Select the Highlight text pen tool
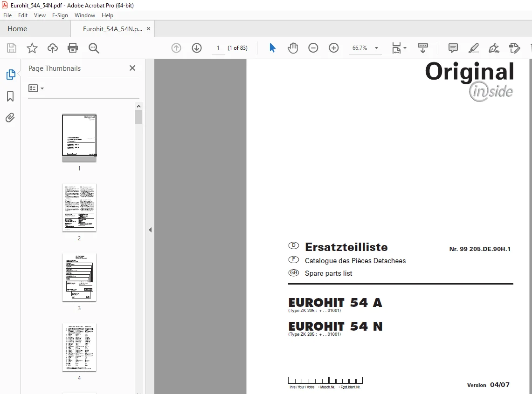 [x=474, y=48]
